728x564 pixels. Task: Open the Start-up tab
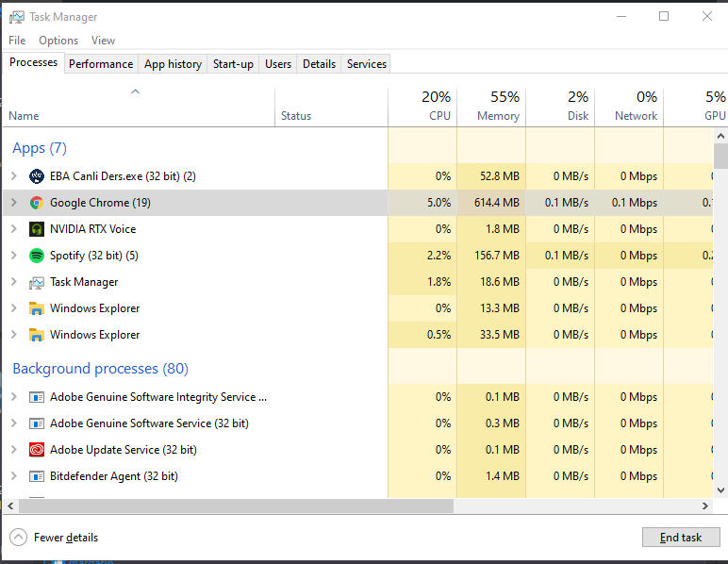coord(233,64)
